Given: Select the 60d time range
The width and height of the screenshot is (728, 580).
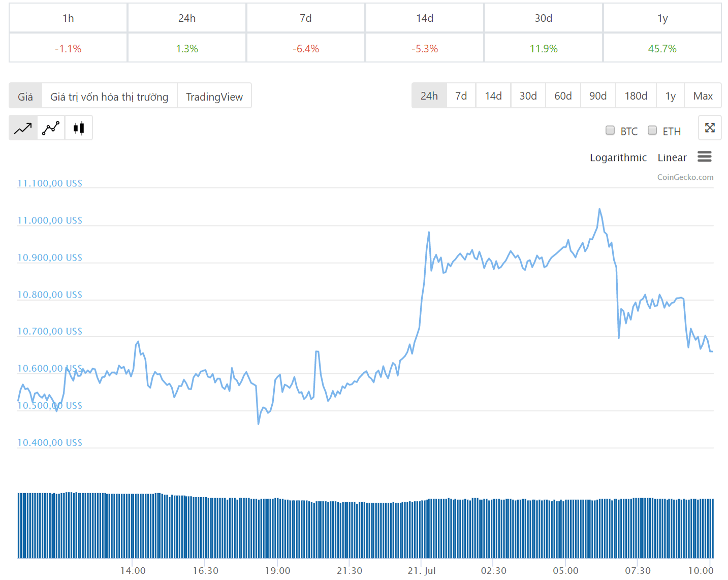Looking at the screenshot, I should 563,95.
